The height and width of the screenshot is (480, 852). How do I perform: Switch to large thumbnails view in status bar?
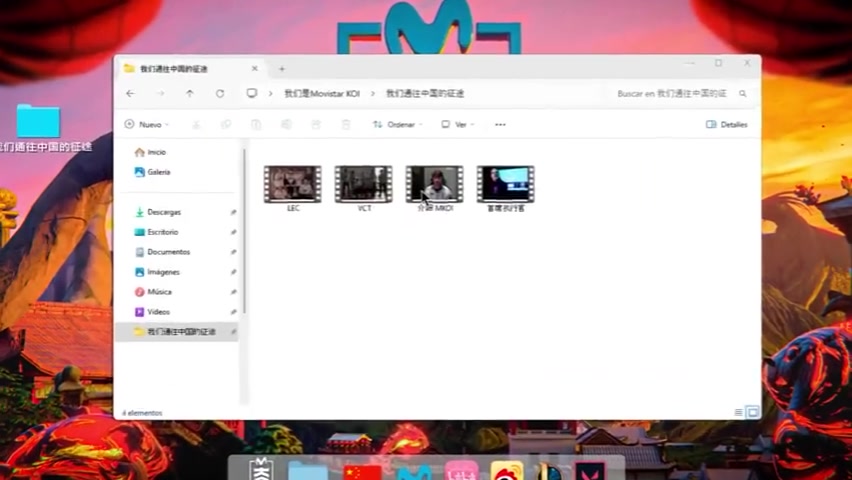click(x=753, y=412)
